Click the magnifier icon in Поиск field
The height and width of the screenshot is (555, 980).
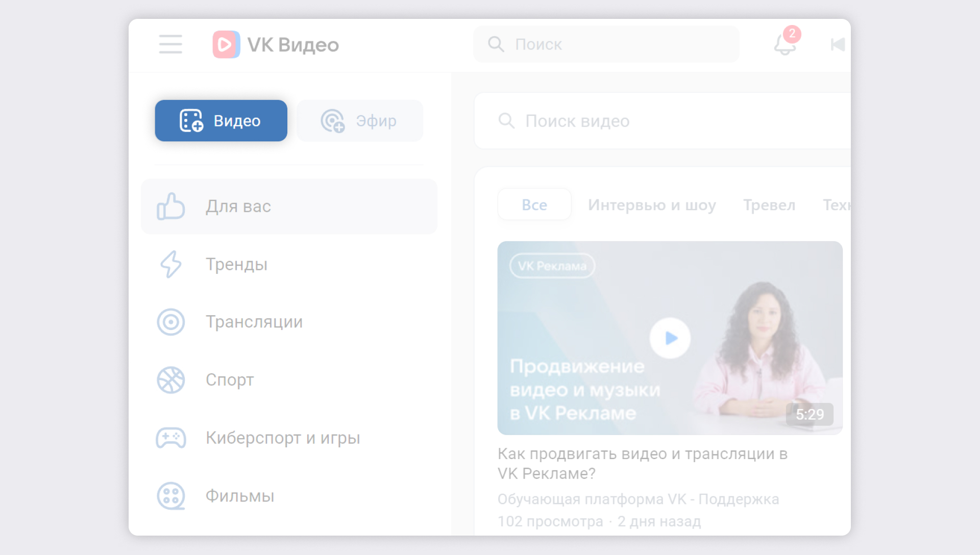pos(496,44)
